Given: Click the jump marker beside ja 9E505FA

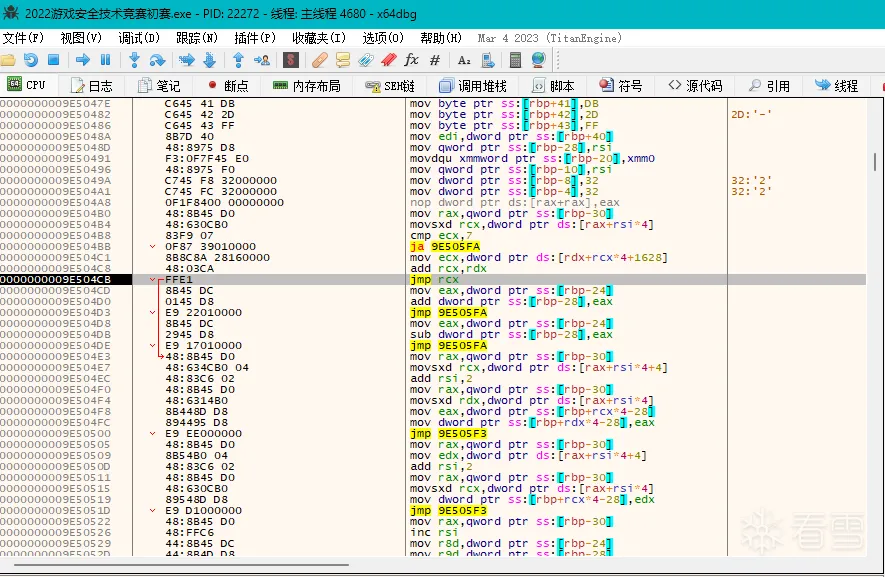Looking at the screenshot, I should (152, 246).
